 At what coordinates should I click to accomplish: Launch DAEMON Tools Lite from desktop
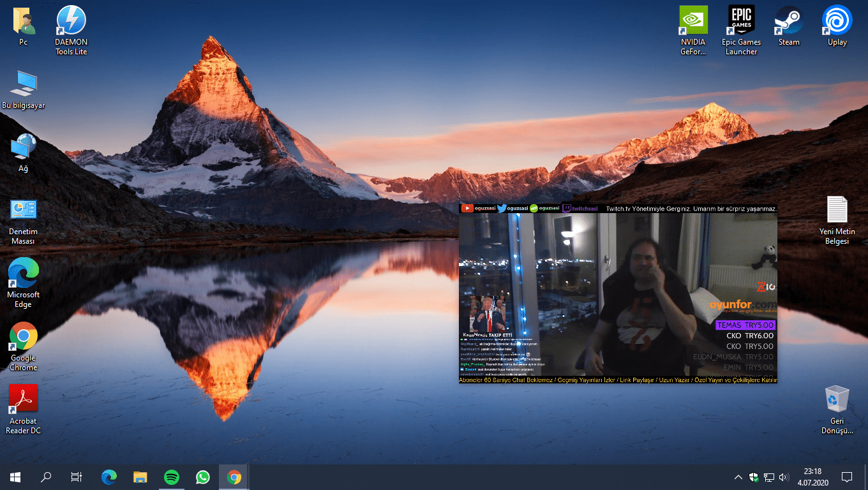[x=71, y=30]
